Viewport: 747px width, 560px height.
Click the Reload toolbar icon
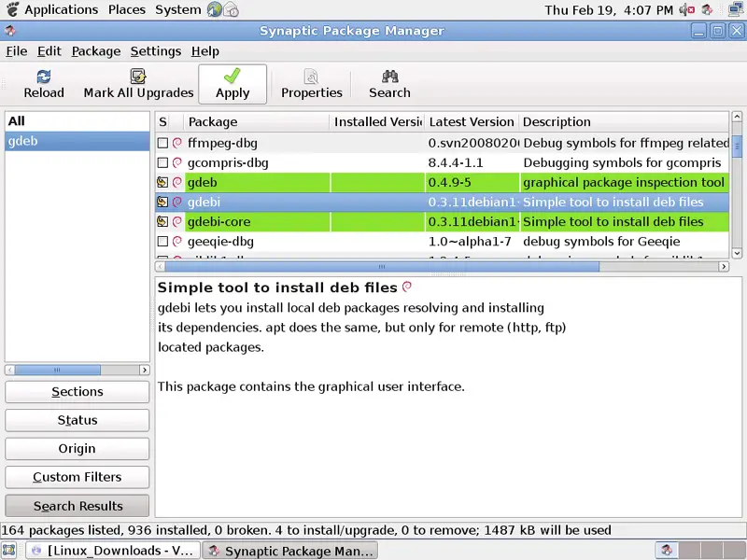44,77
